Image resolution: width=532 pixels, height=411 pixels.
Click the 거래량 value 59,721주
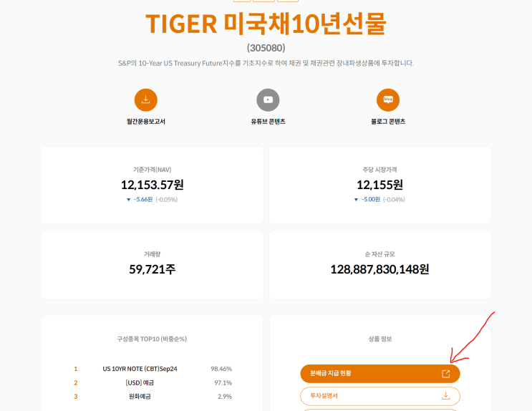coord(152,269)
